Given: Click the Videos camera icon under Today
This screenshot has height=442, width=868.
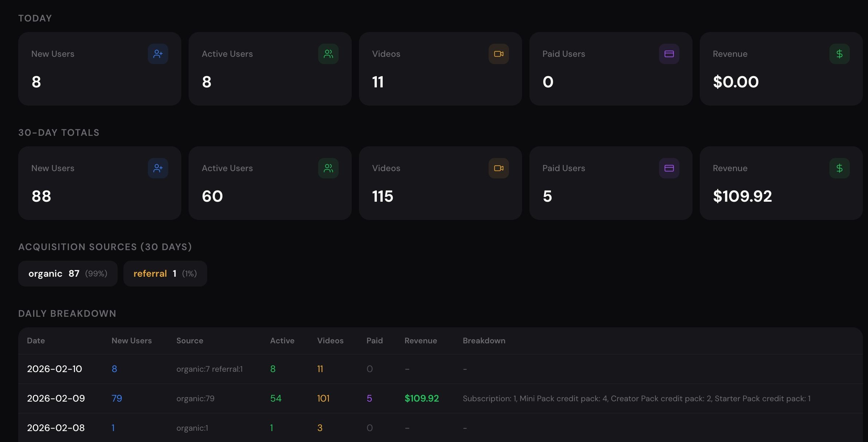Looking at the screenshot, I should coord(498,54).
